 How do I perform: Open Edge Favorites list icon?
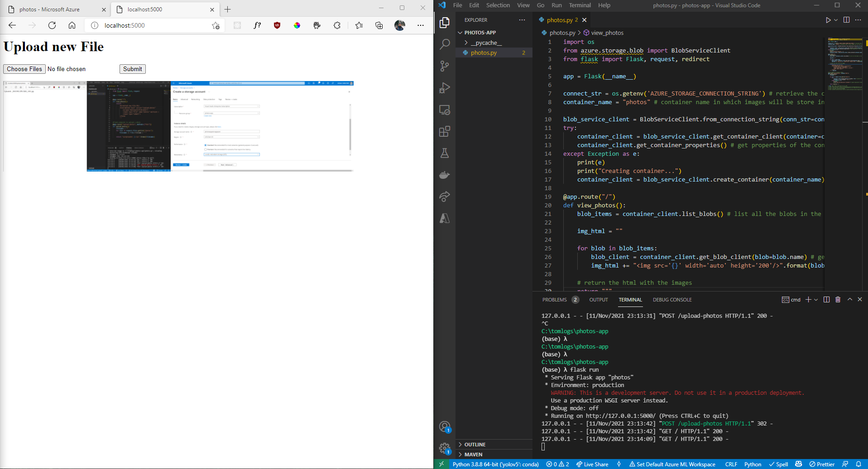(359, 25)
